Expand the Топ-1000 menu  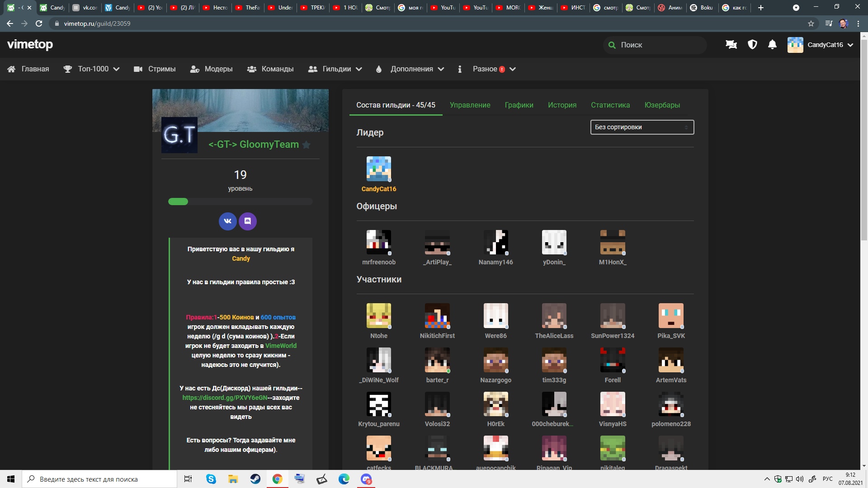[x=92, y=69]
